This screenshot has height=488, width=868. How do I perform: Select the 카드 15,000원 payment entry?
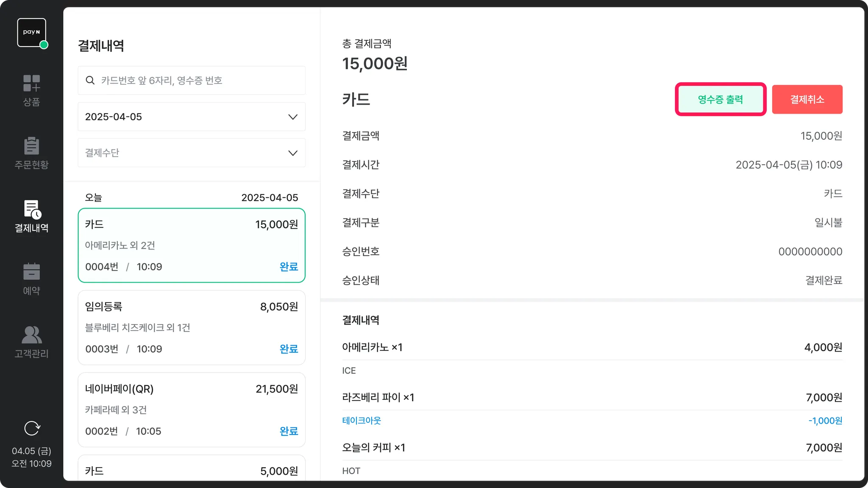191,245
